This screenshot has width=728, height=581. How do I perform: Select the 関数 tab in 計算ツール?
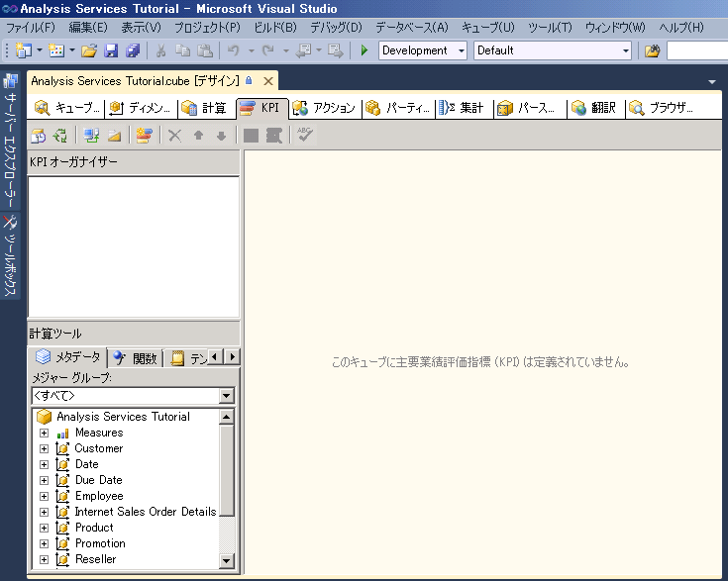pyautogui.click(x=135, y=358)
